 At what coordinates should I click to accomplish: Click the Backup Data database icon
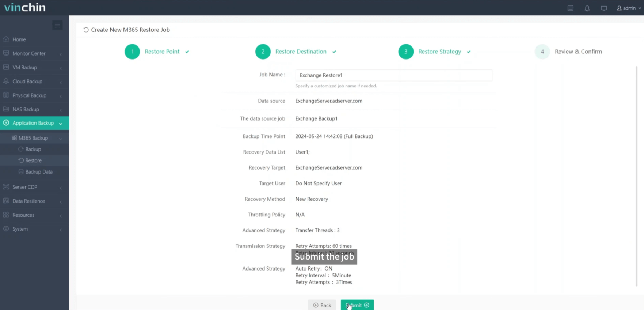point(21,171)
